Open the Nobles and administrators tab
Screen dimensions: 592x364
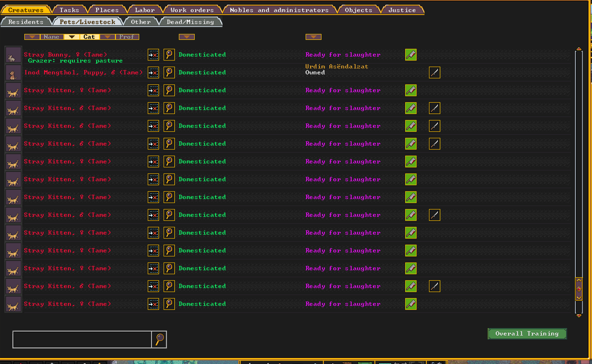coord(279,10)
